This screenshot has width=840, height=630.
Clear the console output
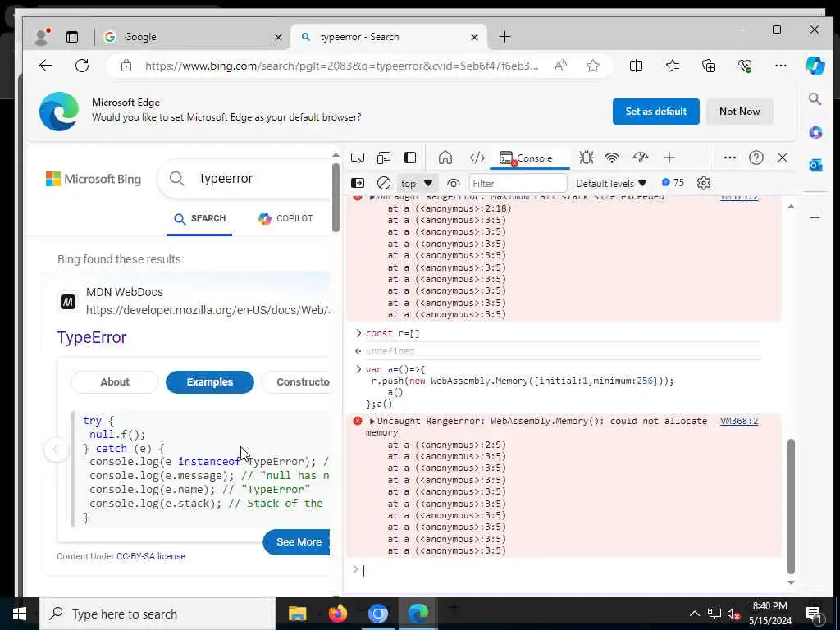coord(384,183)
